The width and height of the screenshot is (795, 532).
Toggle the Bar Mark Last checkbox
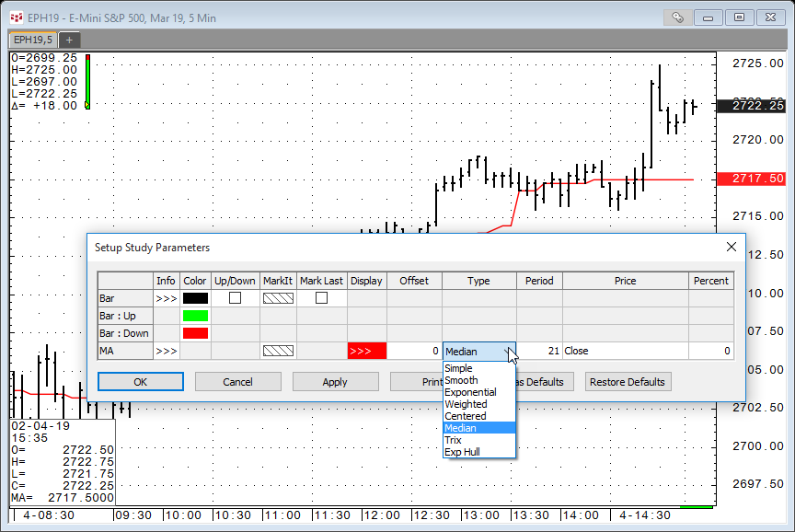[321, 298]
